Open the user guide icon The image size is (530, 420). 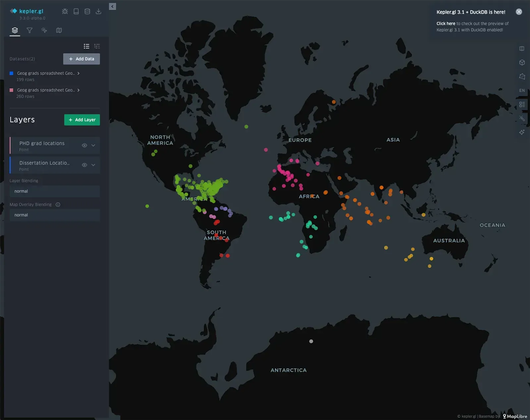click(76, 11)
